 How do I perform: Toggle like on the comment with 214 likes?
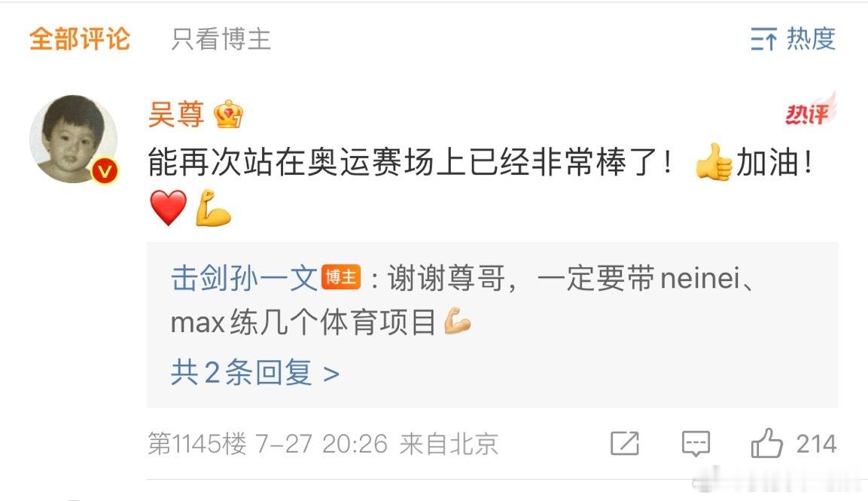pos(793,443)
